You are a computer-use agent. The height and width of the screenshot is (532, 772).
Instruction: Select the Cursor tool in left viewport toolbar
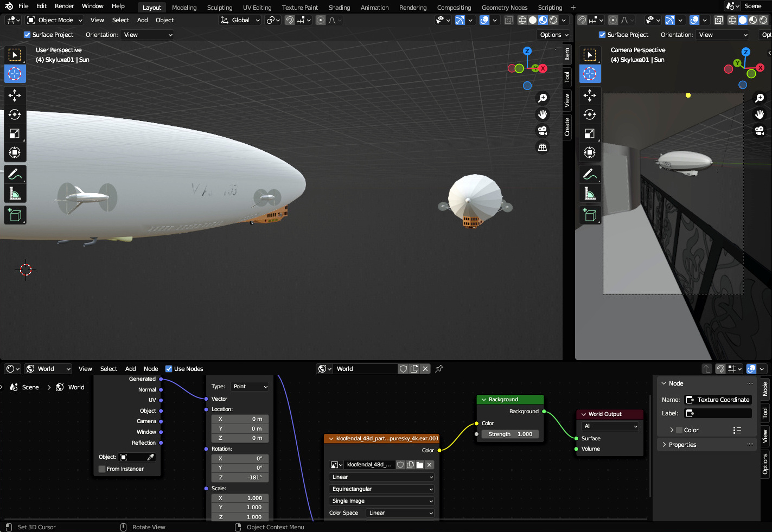[15, 74]
